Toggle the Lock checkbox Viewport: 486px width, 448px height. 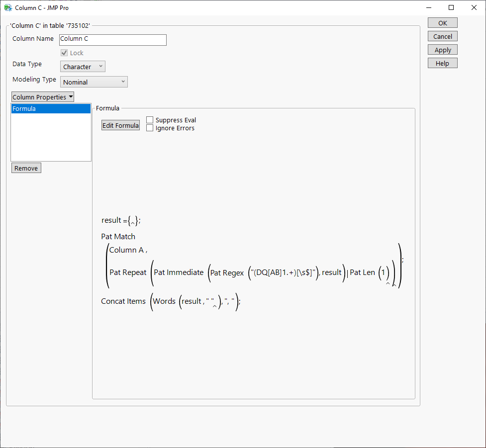pyautogui.click(x=64, y=53)
